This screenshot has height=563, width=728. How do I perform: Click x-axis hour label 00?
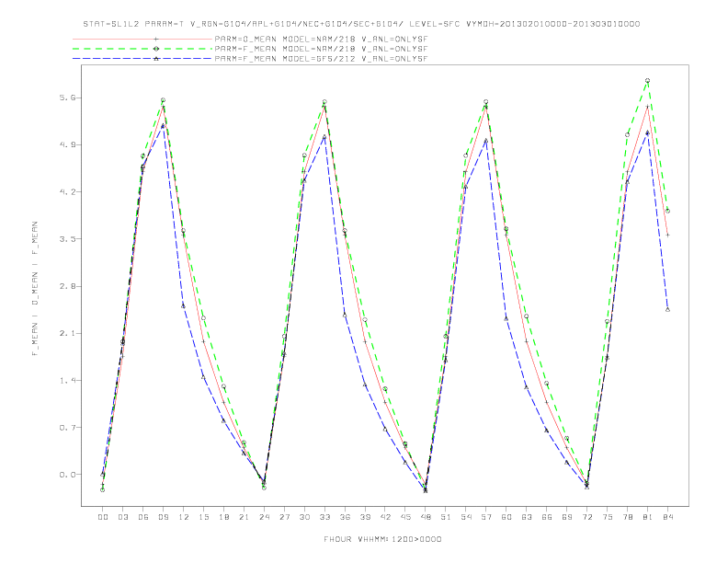pyautogui.click(x=103, y=517)
